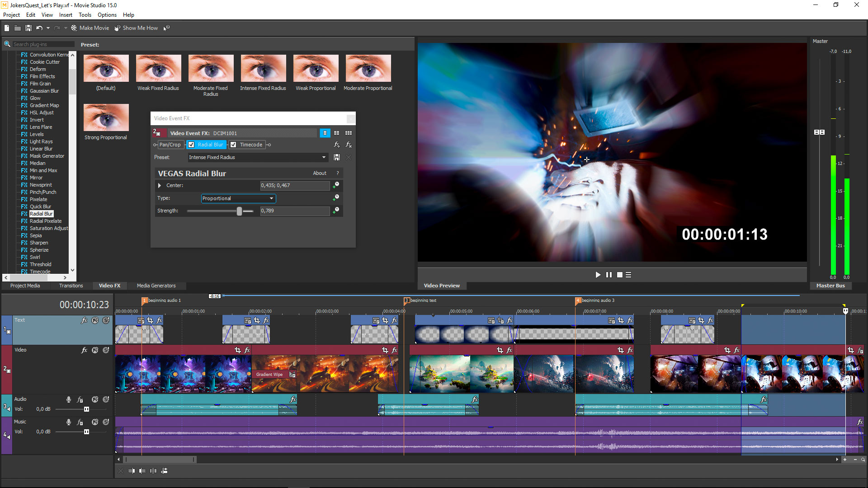Play the video preview
This screenshot has width=868, height=488.
coord(598,275)
